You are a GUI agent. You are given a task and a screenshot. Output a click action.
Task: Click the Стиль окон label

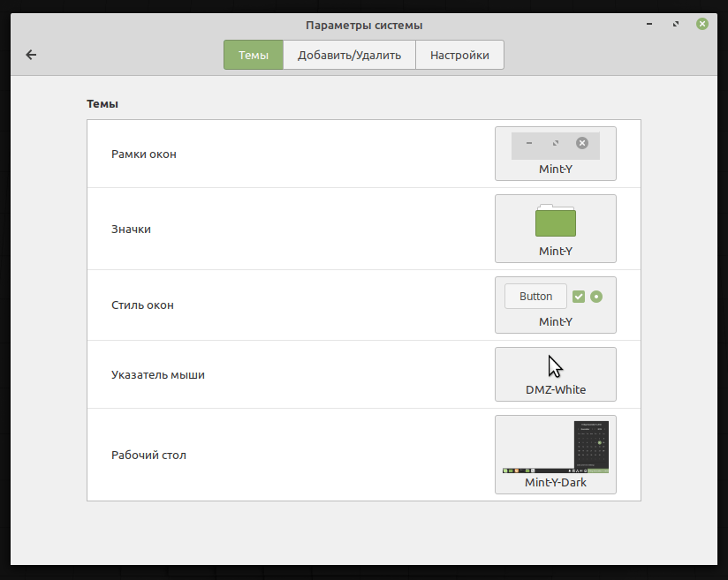142,305
